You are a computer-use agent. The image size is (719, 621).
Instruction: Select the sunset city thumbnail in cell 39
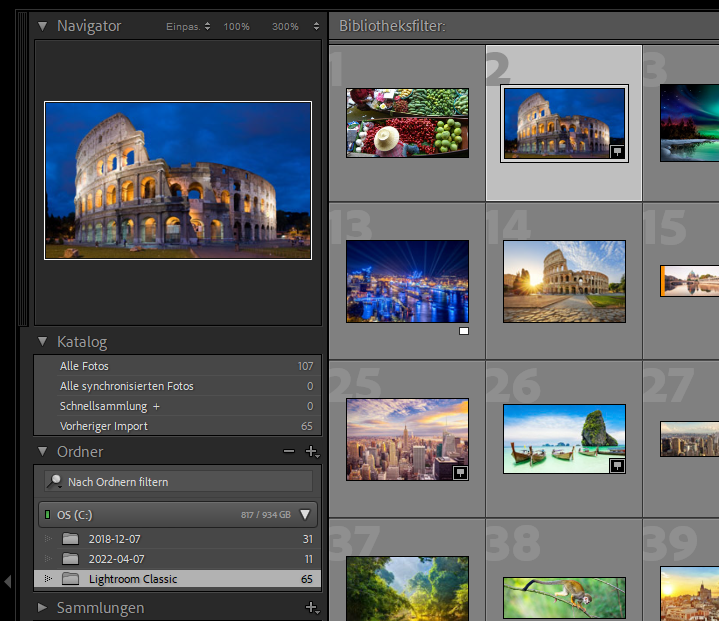pos(689,593)
